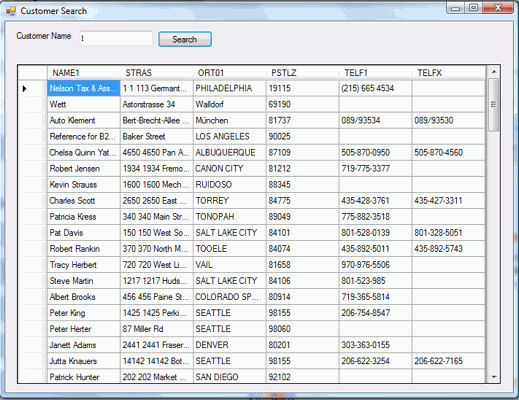Click the TELFX column header
This screenshot has height=400, width=519.
click(x=449, y=73)
